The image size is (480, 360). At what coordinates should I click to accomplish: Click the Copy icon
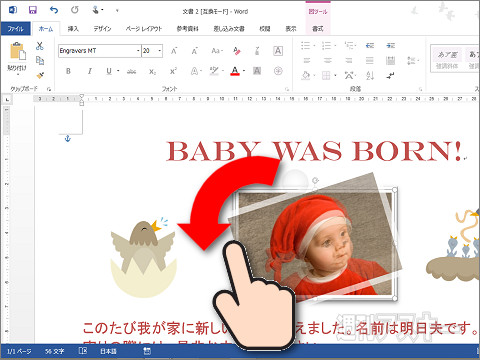point(40,60)
